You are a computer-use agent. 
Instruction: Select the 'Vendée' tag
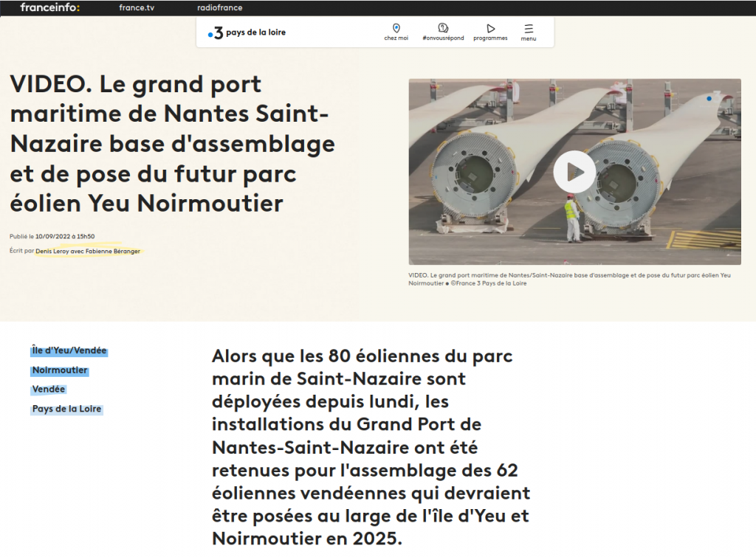tap(48, 389)
